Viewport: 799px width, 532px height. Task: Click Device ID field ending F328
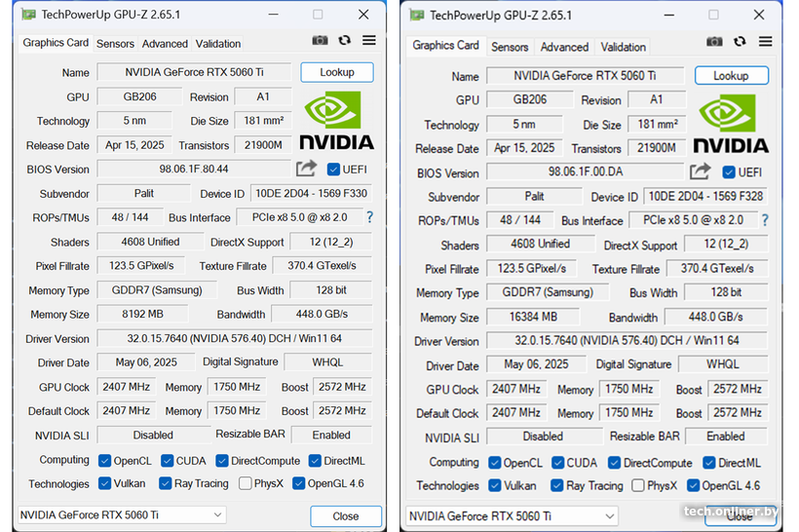click(x=705, y=196)
